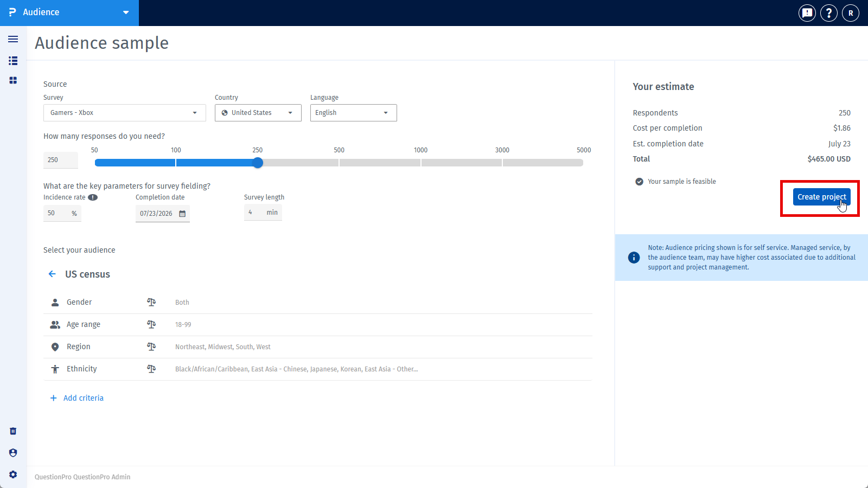Click the Region quota balance icon

point(151,346)
